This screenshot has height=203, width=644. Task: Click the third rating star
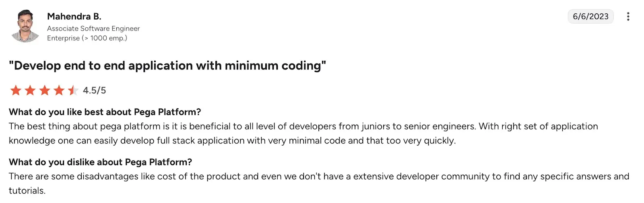point(45,90)
